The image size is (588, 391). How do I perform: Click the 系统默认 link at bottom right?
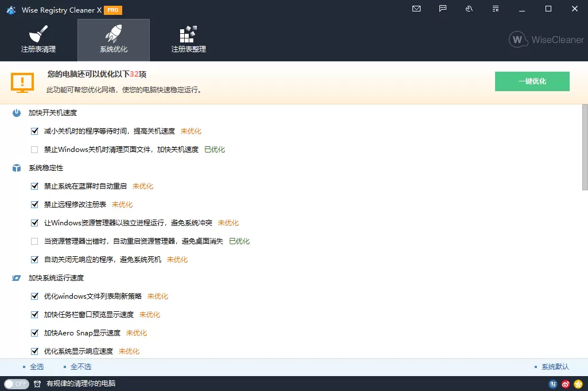[554, 366]
